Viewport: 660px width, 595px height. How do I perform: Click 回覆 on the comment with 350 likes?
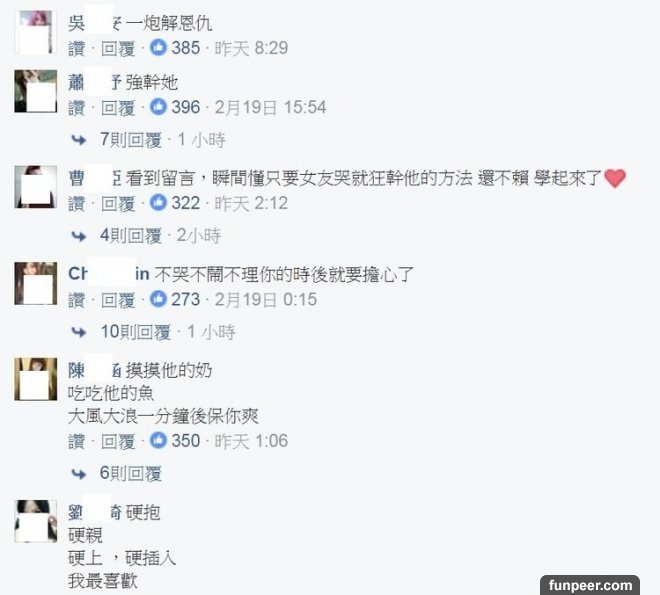tap(118, 441)
